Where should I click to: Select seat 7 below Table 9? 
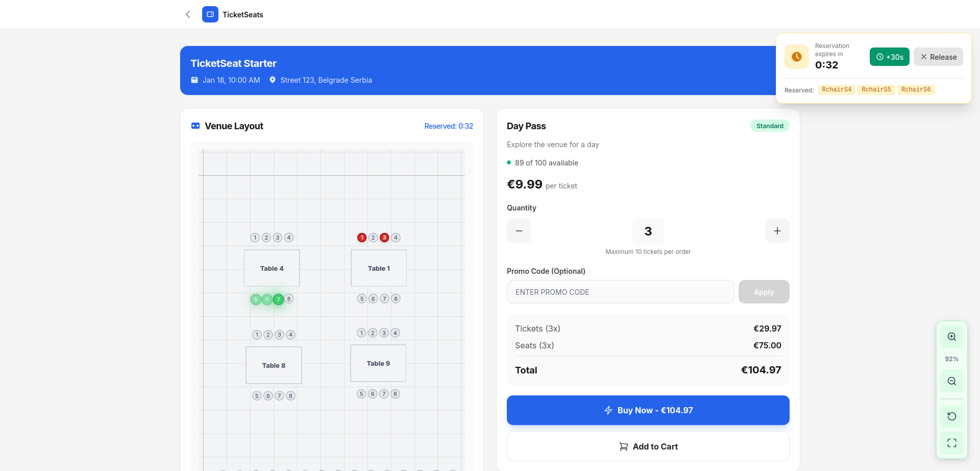(384, 394)
